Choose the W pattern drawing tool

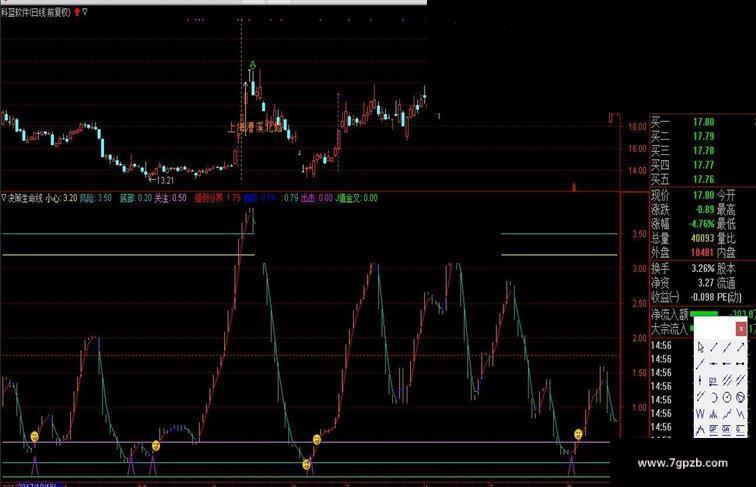701,414
